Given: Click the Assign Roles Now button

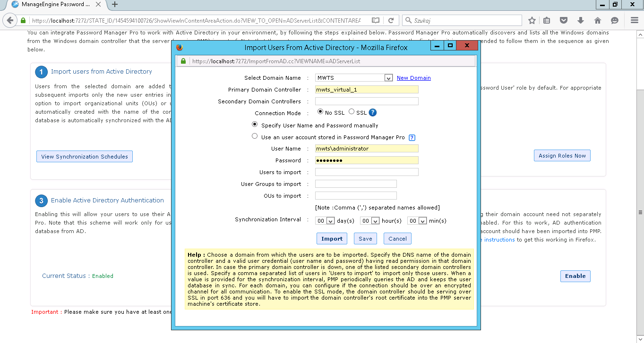Looking at the screenshot, I should [x=562, y=156].
